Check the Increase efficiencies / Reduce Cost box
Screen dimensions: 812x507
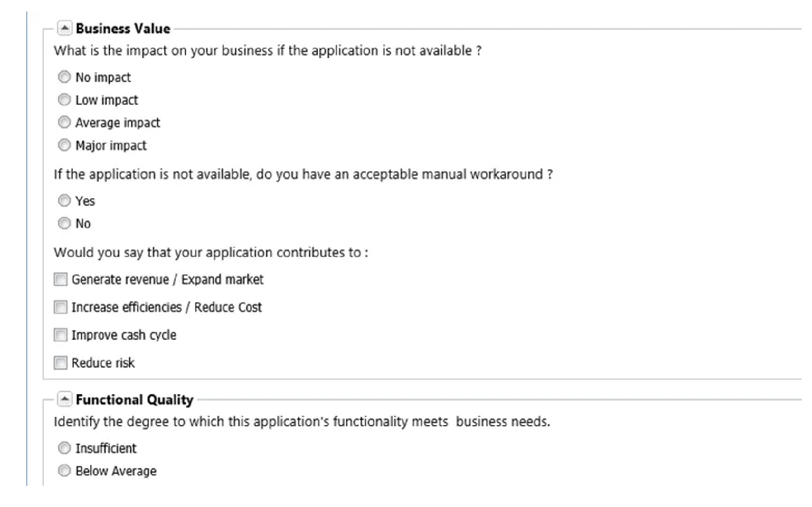tap(60, 307)
